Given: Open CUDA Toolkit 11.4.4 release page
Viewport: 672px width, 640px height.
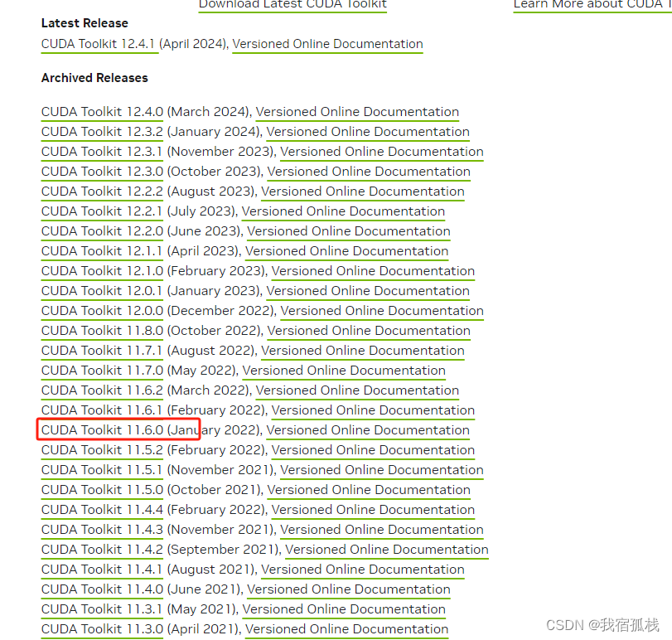Looking at the screenshot, I should [x=101, y=510].
